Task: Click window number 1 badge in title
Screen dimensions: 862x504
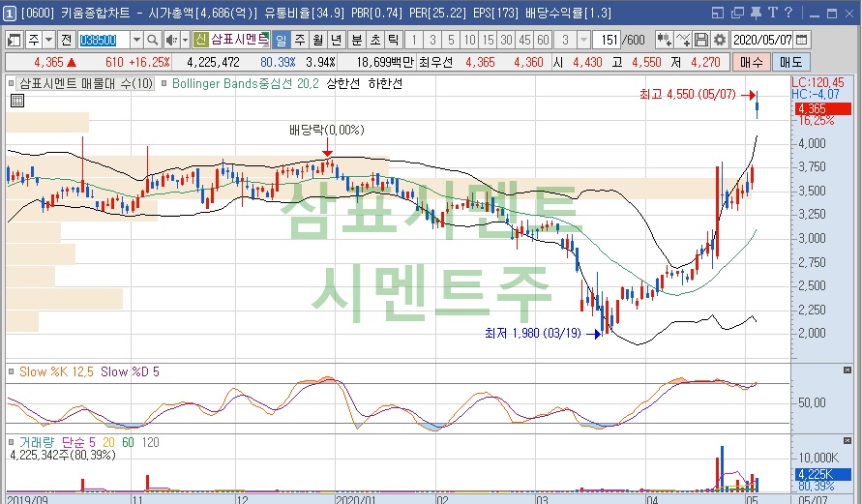Action: 10,14
